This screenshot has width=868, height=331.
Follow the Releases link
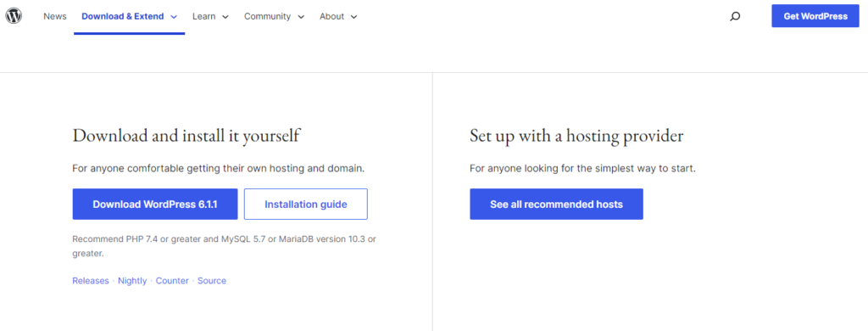[x=91, y=281]
